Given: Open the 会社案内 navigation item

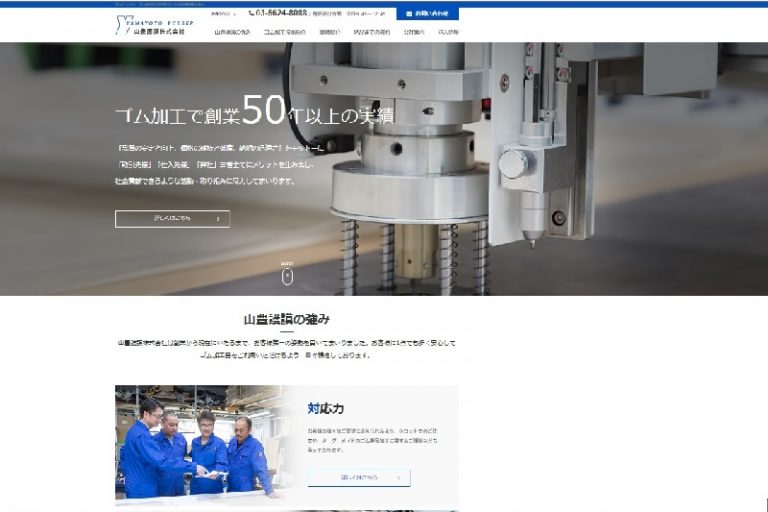Looking at the screenshot, I should point(414,32).
